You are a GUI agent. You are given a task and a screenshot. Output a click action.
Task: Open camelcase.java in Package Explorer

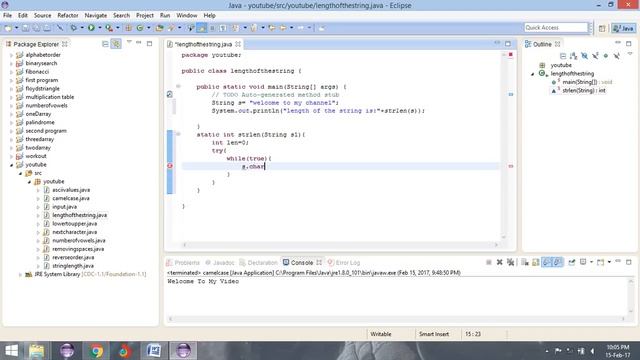[71, 198]
